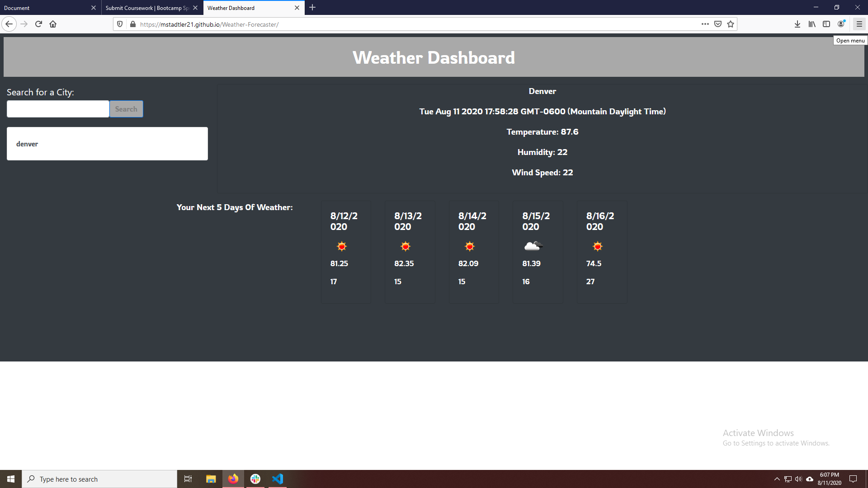Click the Firefox icon in the taskbar
This screenshot has width=868, height=488.
coord(233,479)
